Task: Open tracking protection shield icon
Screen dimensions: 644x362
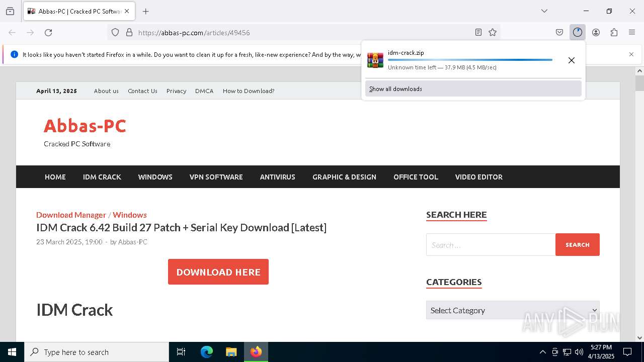Action: click(x=115, y=32)
